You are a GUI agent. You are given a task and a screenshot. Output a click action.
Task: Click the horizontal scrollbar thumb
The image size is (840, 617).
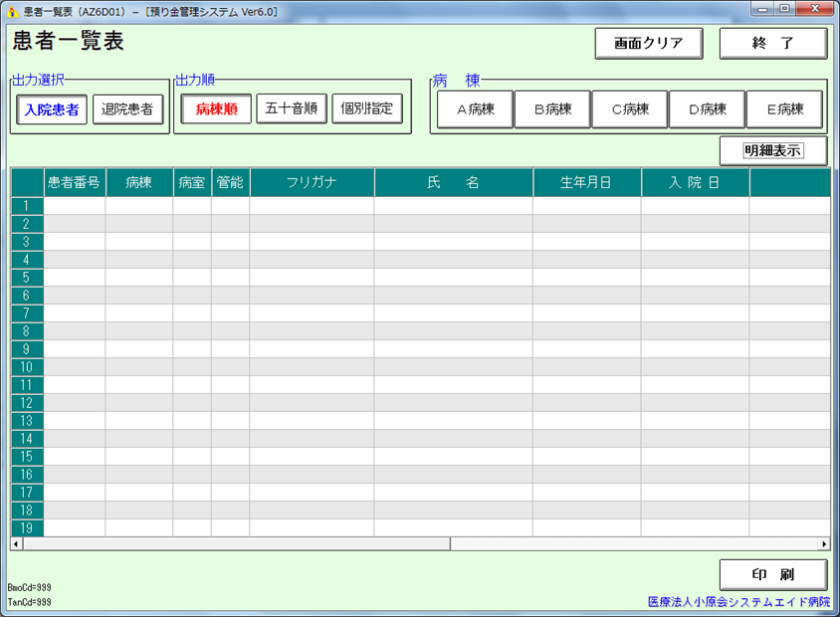[x=236, y=544]
